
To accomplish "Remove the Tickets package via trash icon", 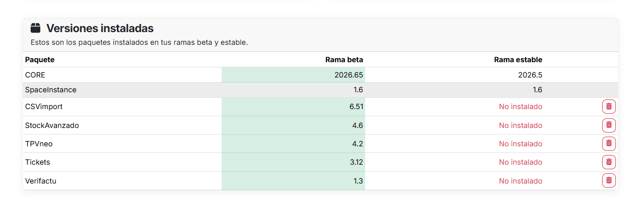I will [609, 162].
